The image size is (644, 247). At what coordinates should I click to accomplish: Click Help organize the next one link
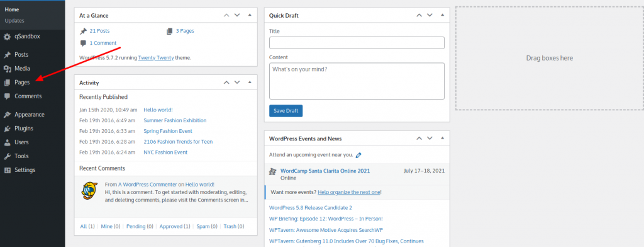[x=348, y=192]
